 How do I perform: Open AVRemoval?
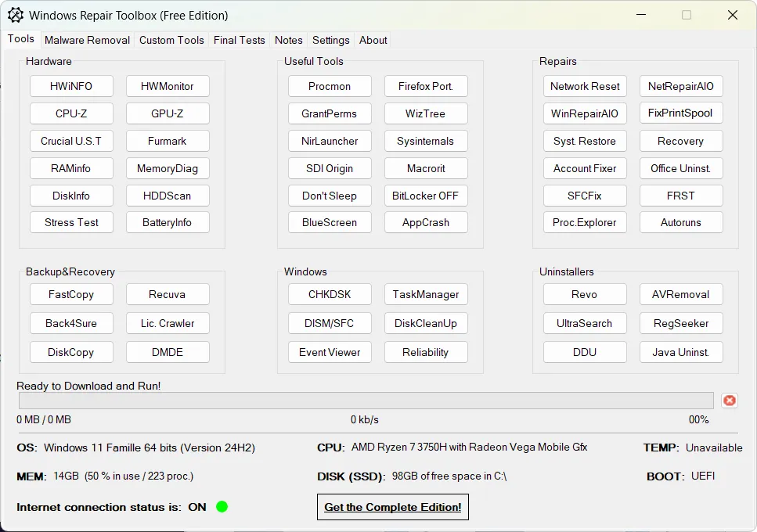[681, 294]
